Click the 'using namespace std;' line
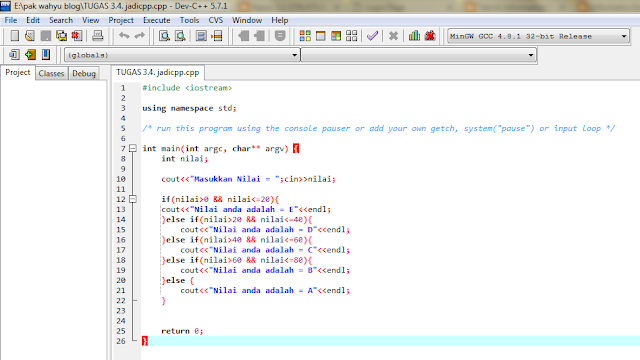 [189, 108]
